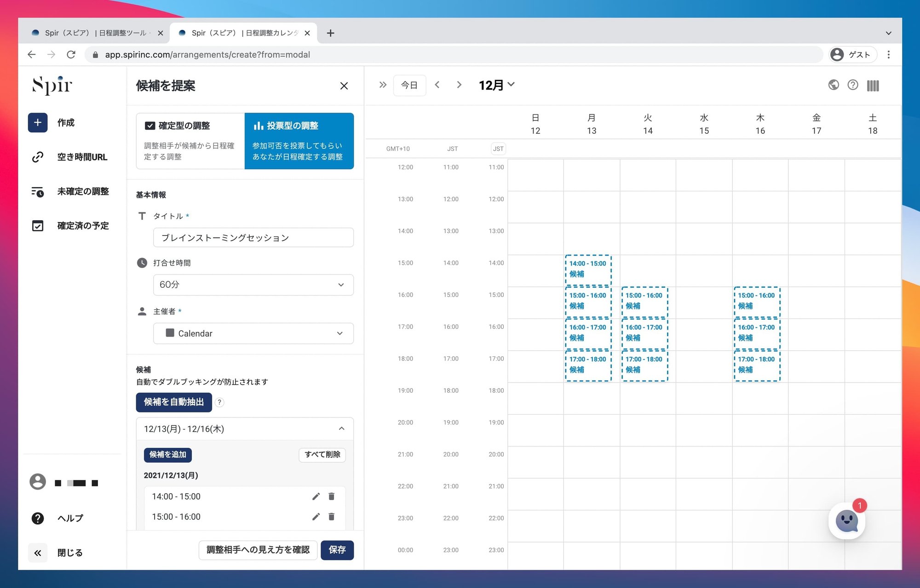Open the 12月 month picker dropdown
Viewport: 920px width, 588px height.
coord(496,85)
